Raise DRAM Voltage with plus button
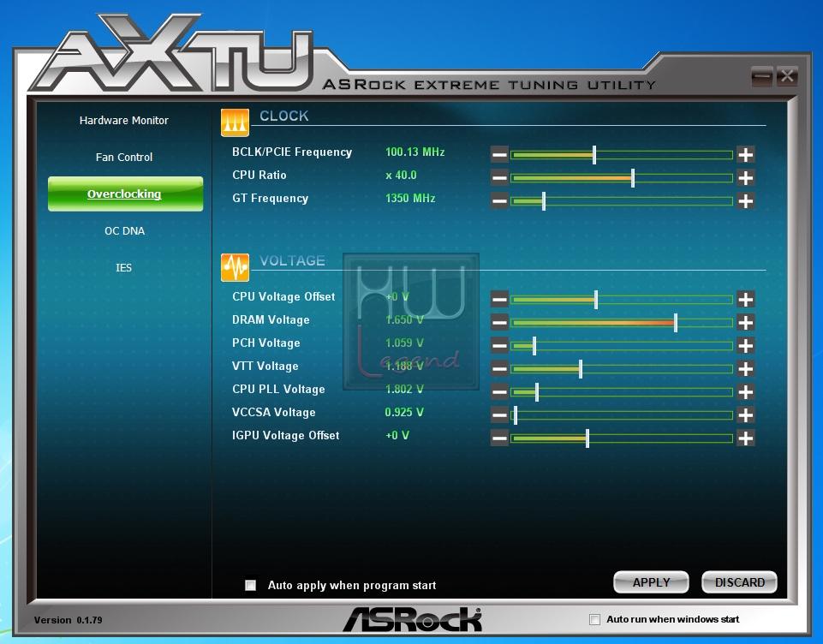823x644 pixels. tap(745, 323)
